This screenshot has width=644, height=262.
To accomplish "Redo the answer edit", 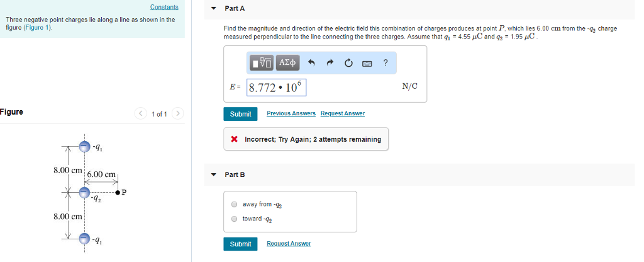I will click(x=330, y=63).
